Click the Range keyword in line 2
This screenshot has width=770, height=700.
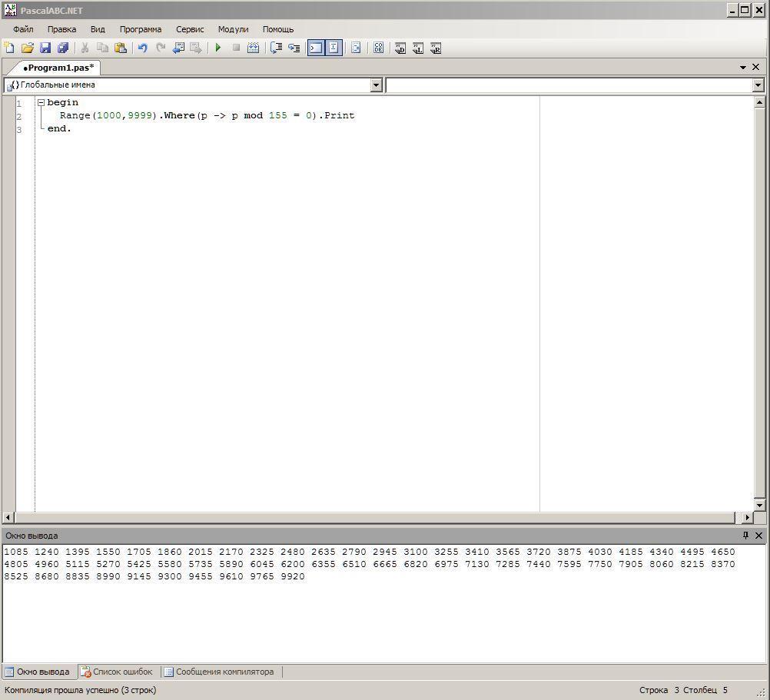click(75, 115)
